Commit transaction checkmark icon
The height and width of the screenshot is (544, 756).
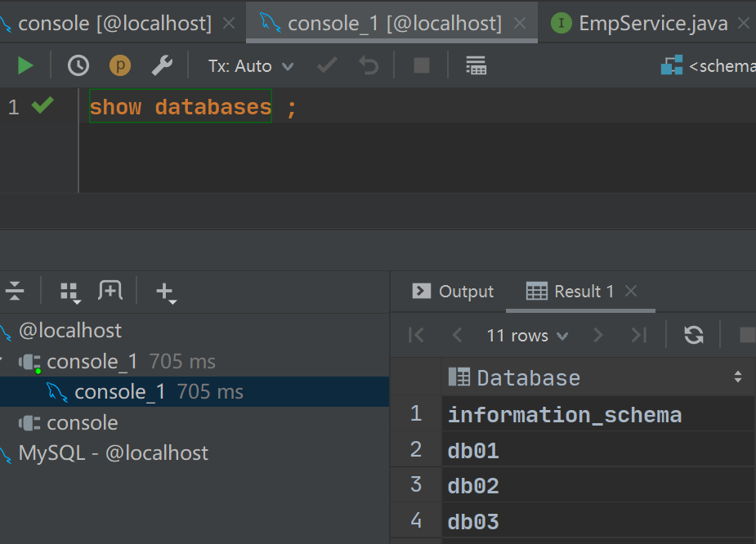[x=327, y=65]
